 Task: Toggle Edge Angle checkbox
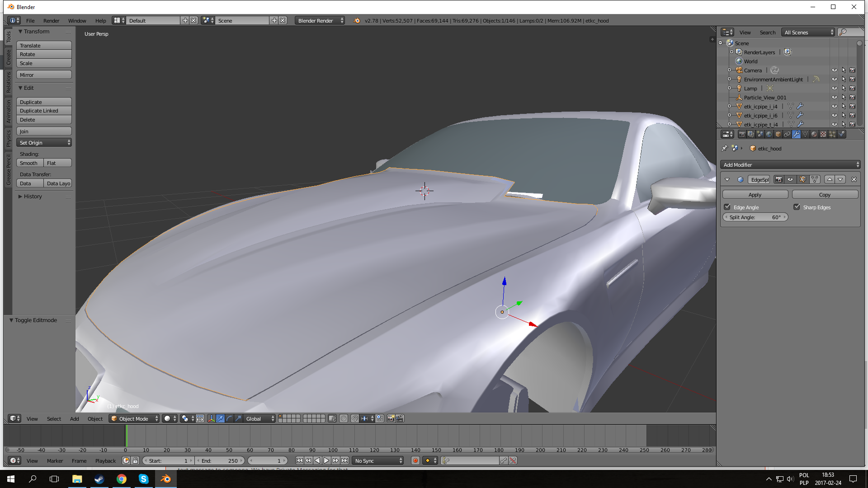pos(727,207)
